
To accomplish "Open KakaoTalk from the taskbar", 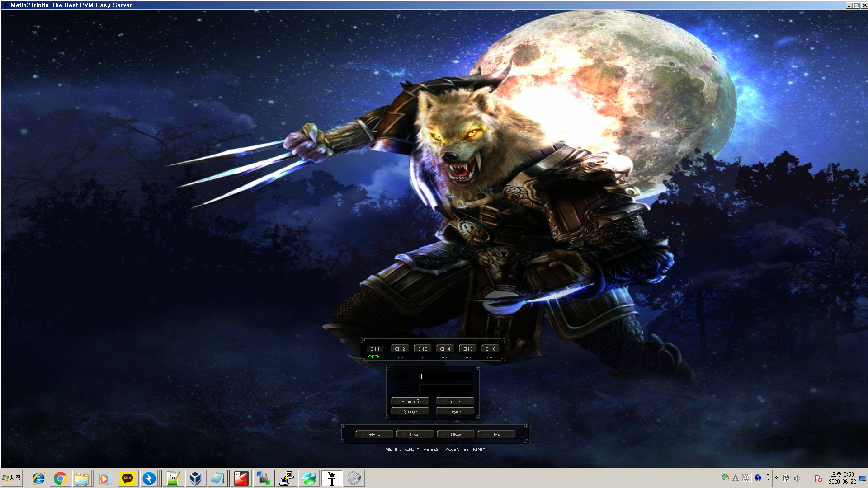I will tap(127, 479).
